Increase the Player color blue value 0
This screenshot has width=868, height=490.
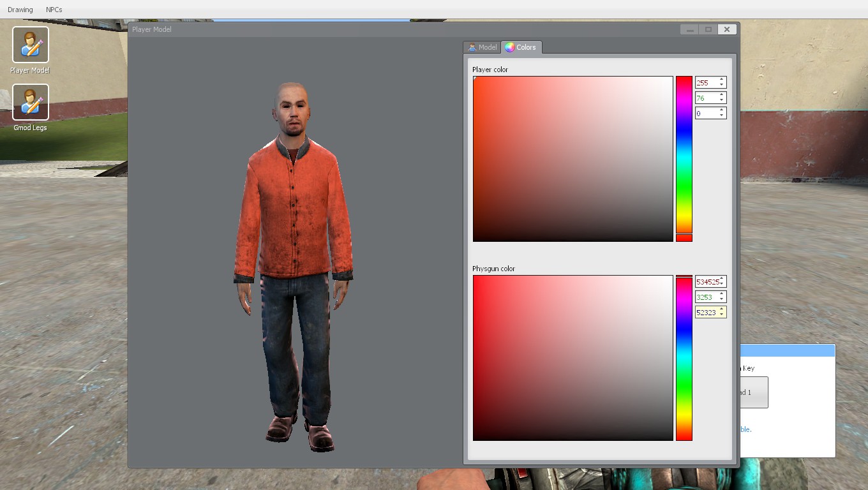pos(722,110)
